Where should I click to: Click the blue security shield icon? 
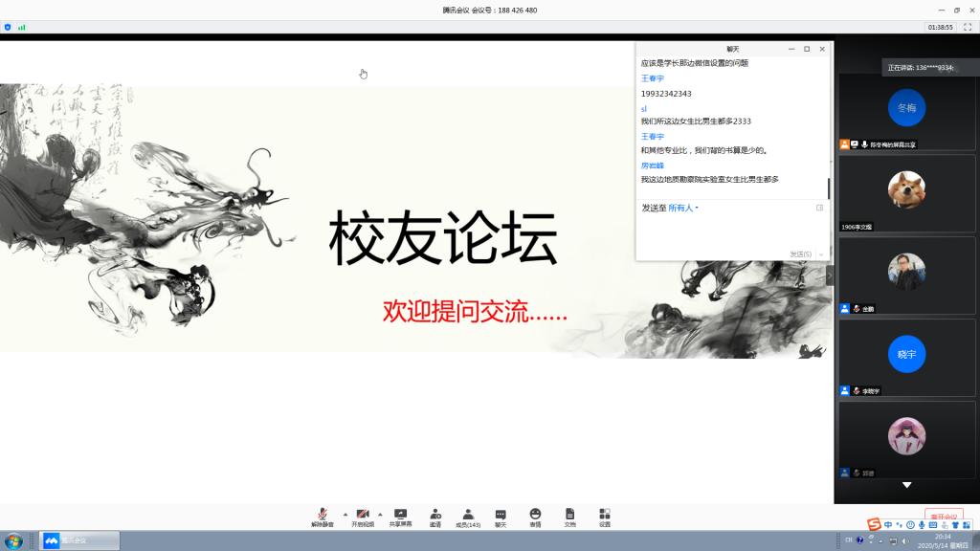[8, 27]
